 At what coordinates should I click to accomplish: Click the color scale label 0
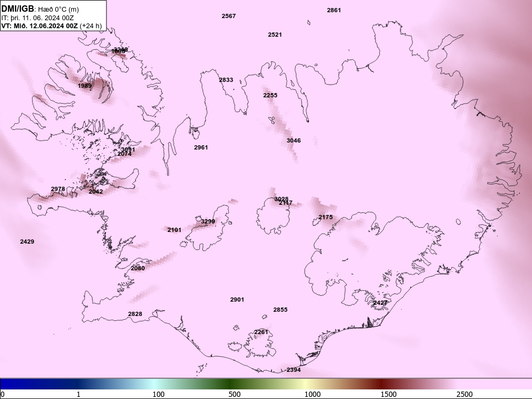(3, 394)
